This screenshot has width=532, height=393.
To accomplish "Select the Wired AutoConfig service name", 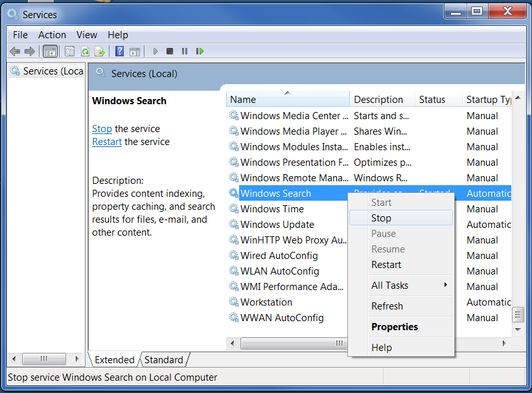I will coord(279,255).
